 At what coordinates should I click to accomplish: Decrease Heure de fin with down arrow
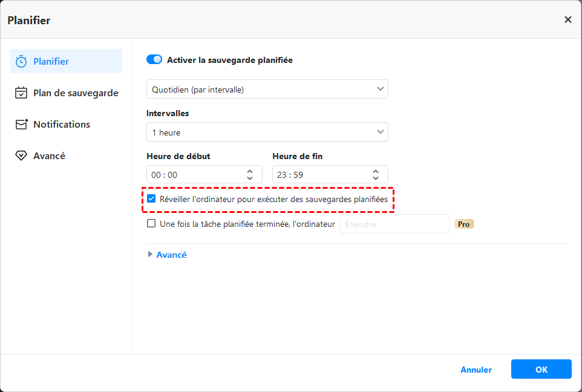[x=376, y=178]
